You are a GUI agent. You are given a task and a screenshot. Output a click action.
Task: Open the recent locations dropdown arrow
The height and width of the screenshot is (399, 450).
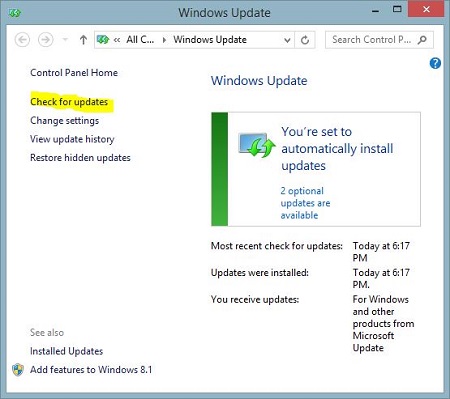[x=65, y=40]
